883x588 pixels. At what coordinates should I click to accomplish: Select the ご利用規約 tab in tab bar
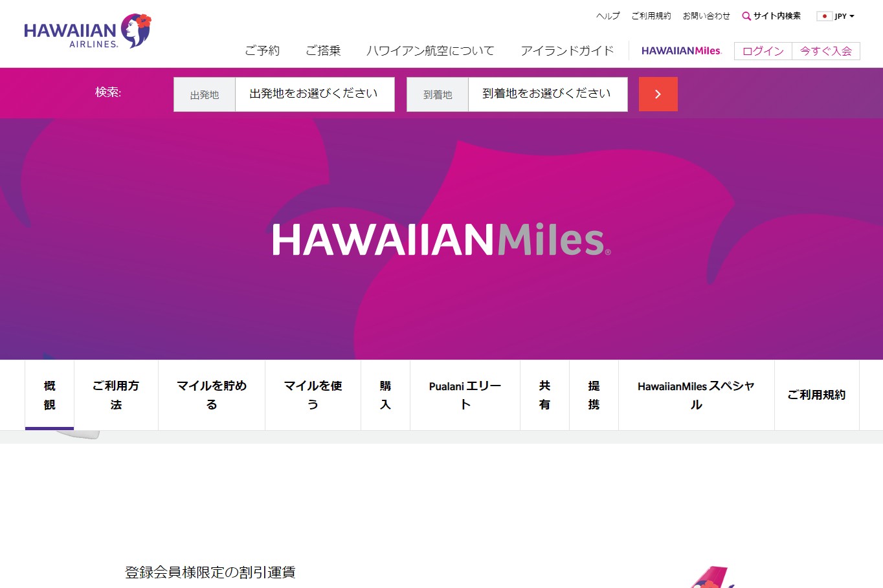pos(816,395)
